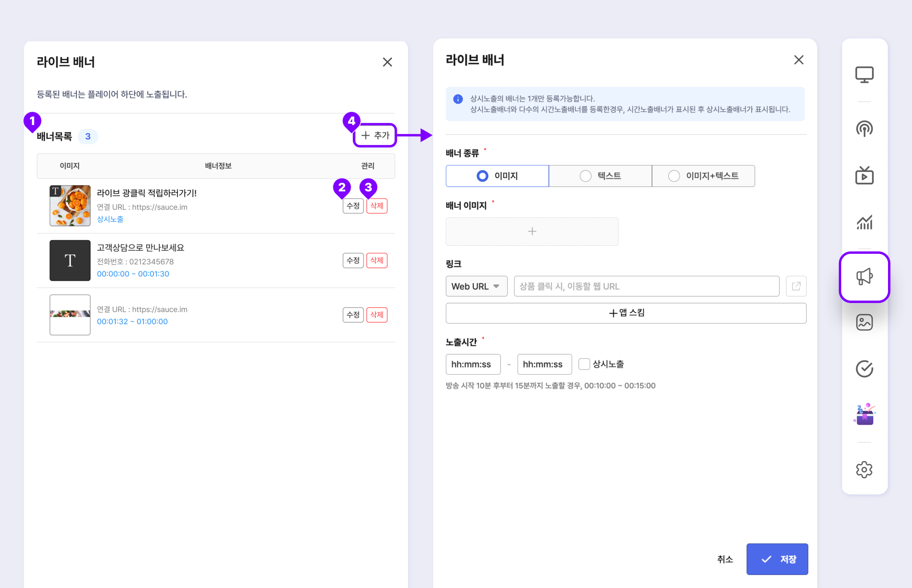Image resolution: width=912 pixels, height=588 pixels.
Task: Click the 연결 URL text in third banner row
Action: (142, 309)
